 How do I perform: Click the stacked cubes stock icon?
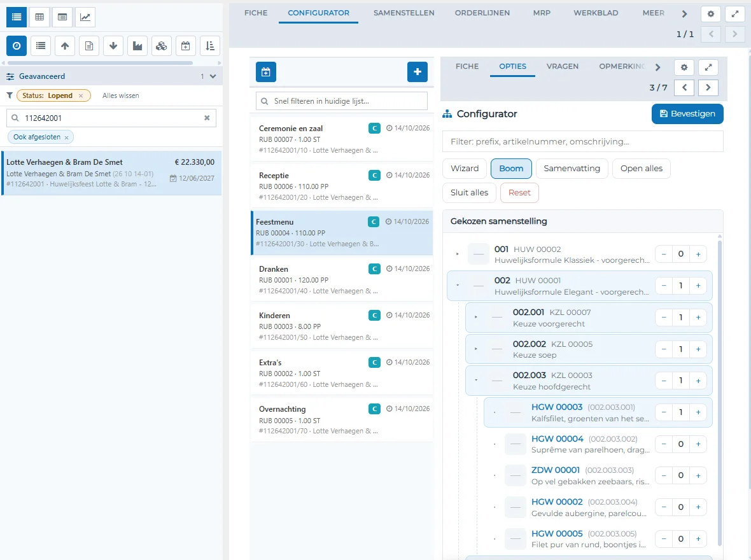tap(162, 46)
